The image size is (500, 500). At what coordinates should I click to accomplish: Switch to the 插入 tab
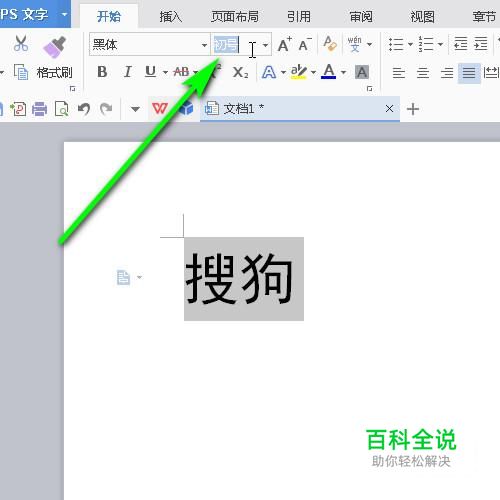[170, 16]
